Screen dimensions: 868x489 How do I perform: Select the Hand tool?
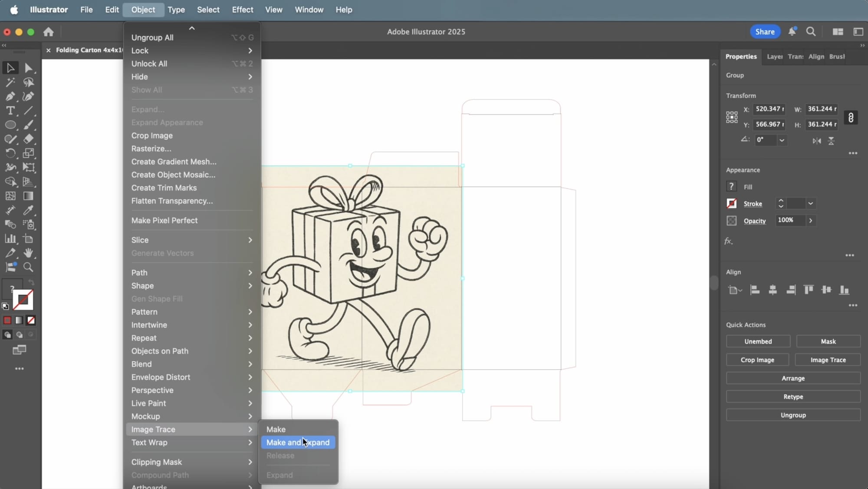(28, 253)
